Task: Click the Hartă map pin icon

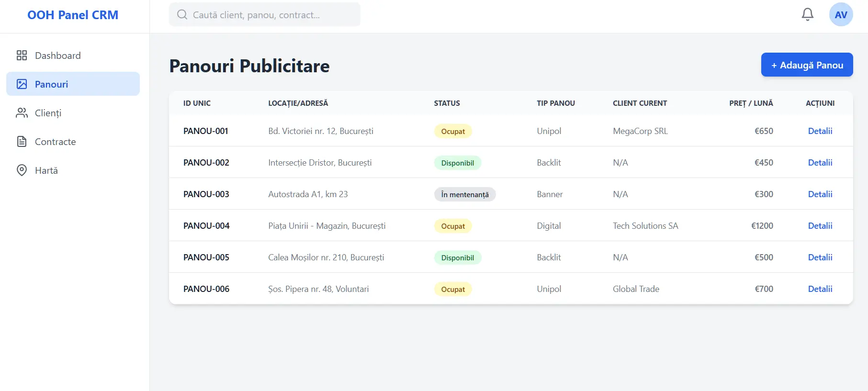Action: click(22, 170)
